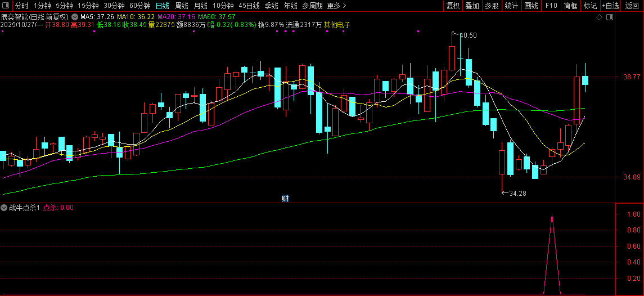Click the MA5: 37.26 label
The height and width of the screenshot is (296, 644).
[97, 17]
